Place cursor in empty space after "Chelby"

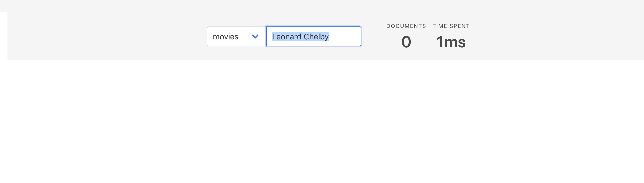(x=344, y=36)
